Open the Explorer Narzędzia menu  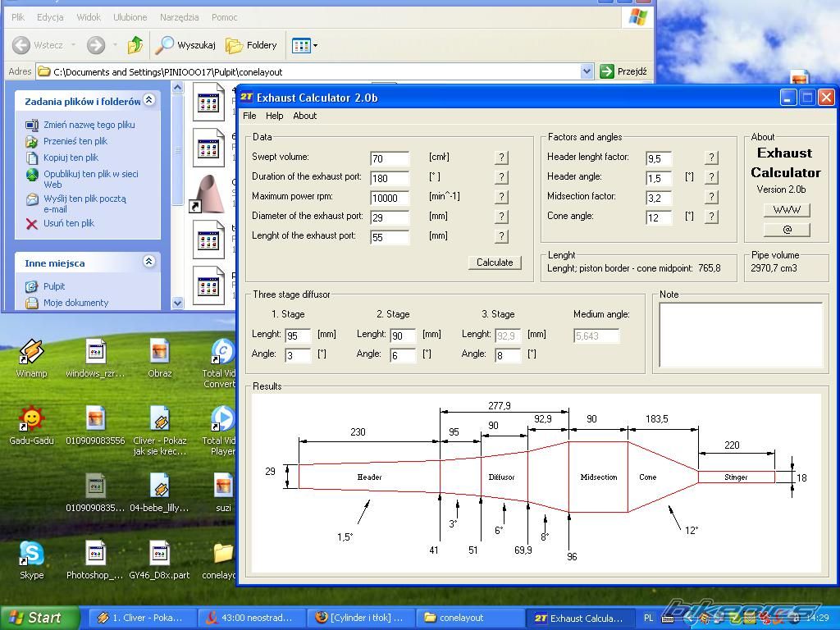point(179,17)
